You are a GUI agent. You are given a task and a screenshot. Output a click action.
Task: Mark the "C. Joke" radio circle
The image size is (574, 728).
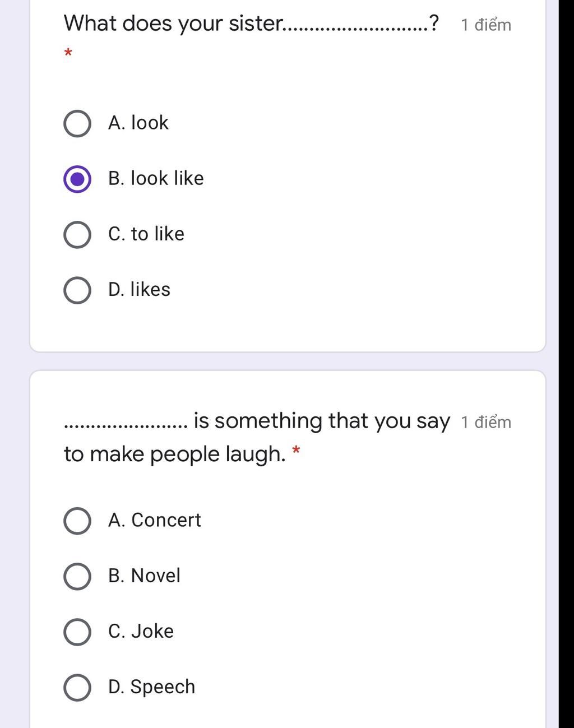point(77,632)
